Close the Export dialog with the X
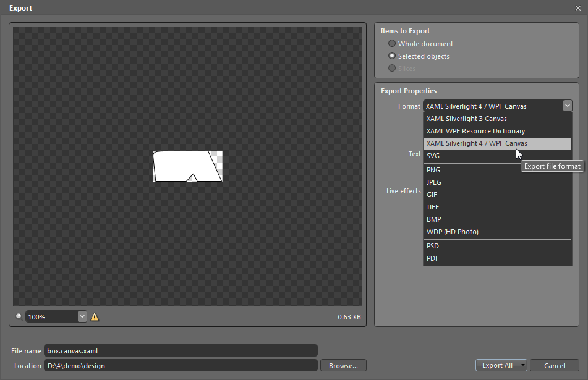 pos(578,8)
